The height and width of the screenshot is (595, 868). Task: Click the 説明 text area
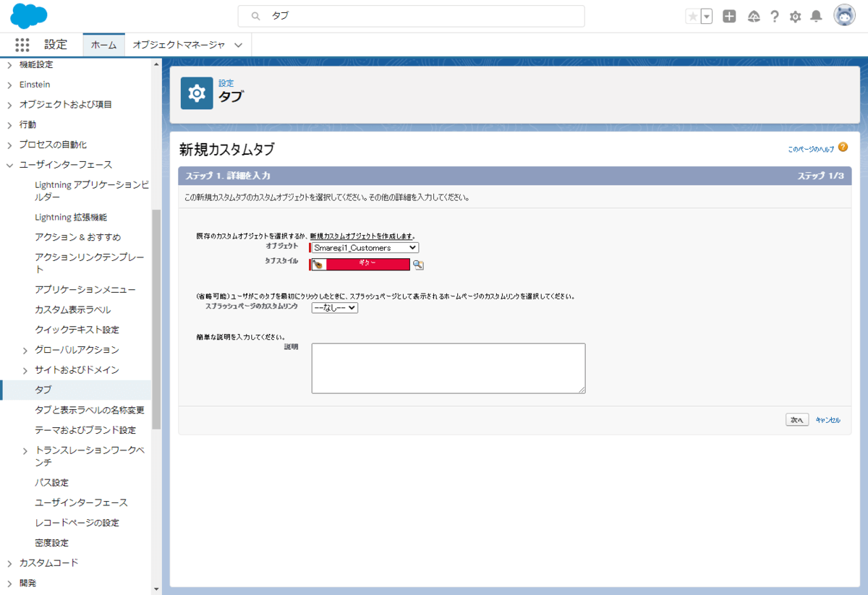(448, 368)
